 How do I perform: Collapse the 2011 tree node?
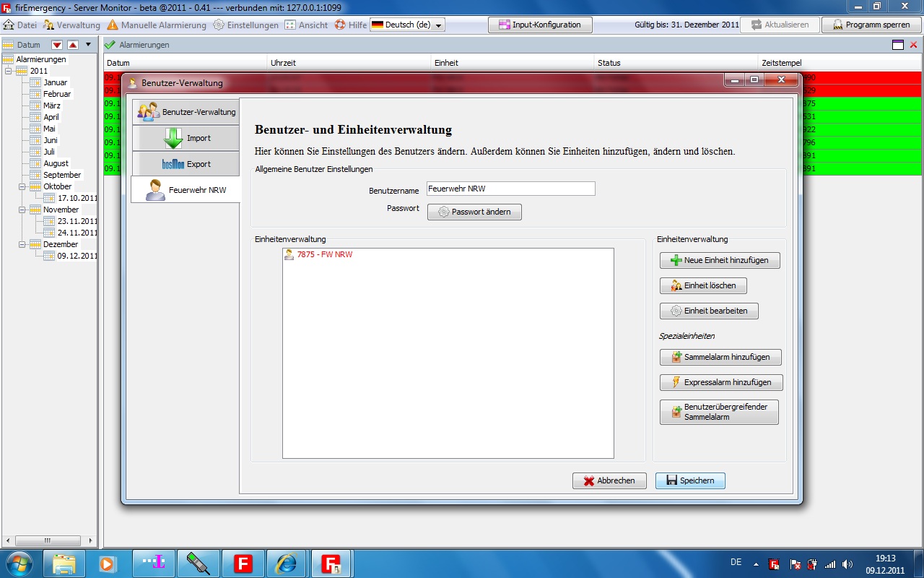[9, 71]
